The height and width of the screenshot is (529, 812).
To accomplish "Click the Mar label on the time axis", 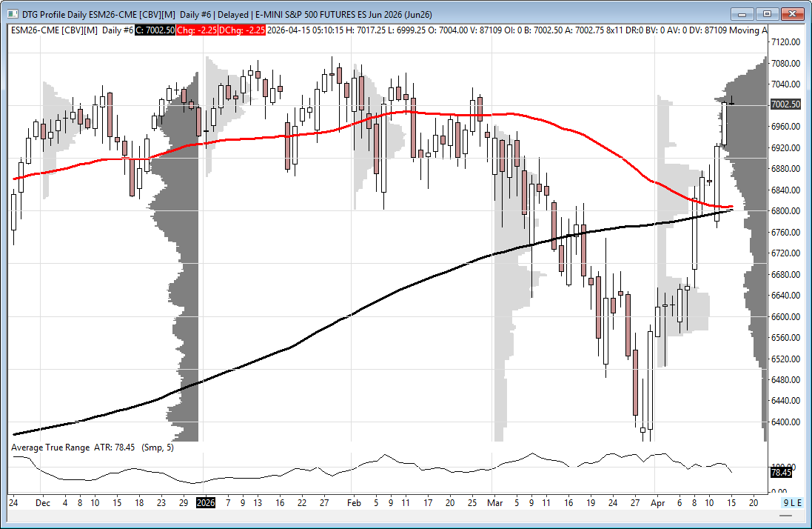I will (x=494, y=502).
